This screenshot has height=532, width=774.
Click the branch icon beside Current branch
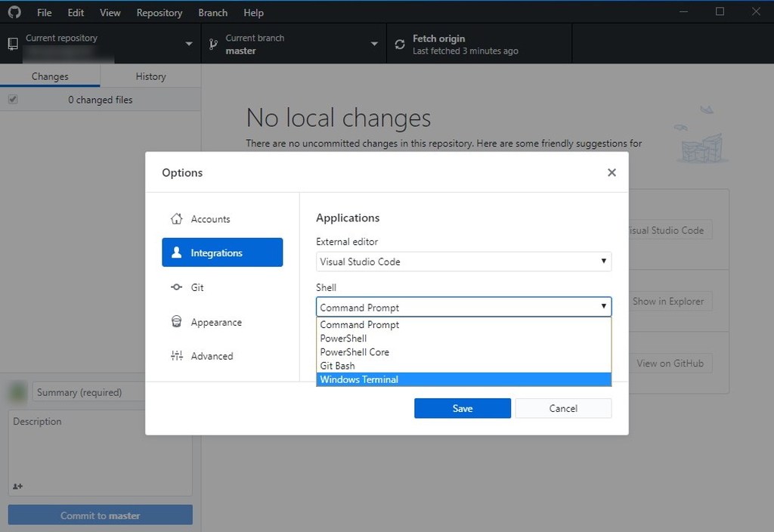(x=213, y=43)
